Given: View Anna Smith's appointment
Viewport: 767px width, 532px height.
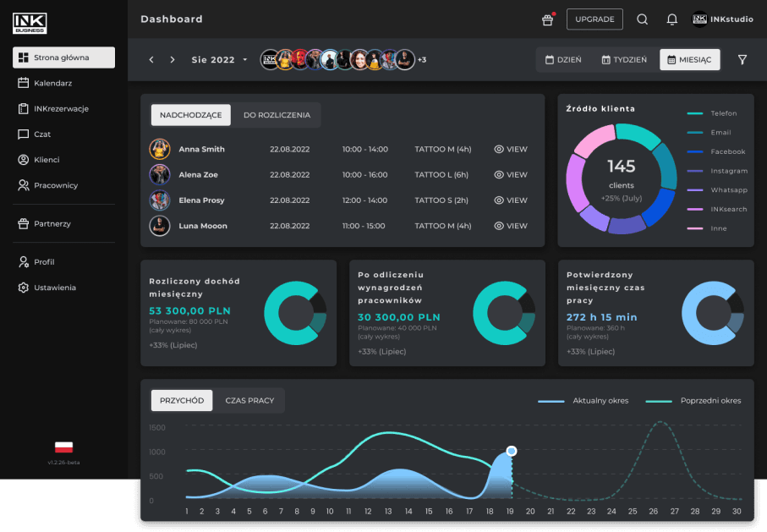Looking at the screenshot, I should [511, 149].
